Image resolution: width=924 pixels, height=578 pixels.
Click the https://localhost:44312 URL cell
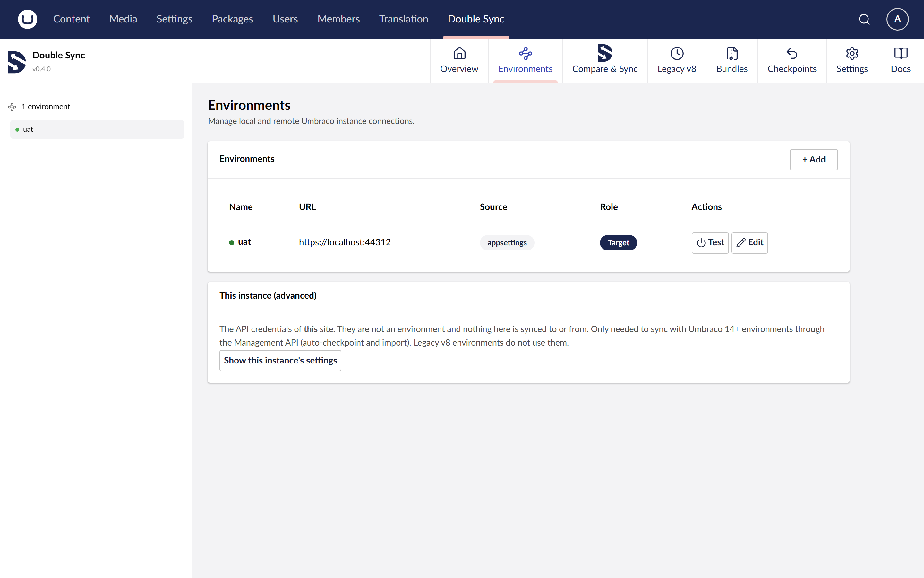click(345, 242)
